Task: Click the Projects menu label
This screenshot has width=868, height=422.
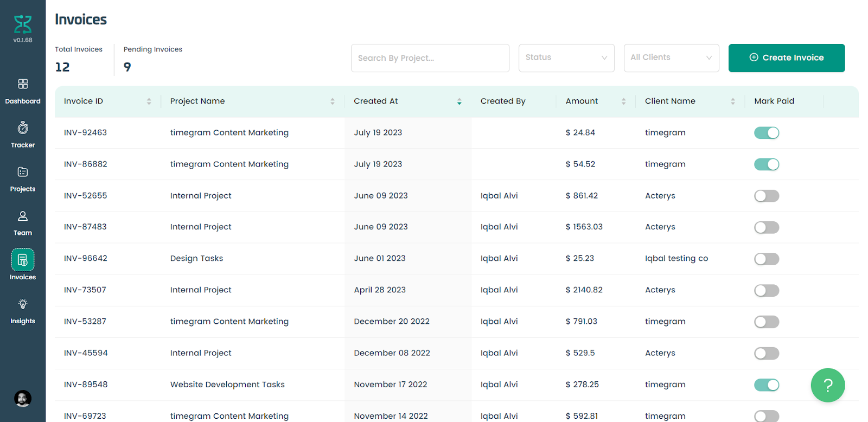Action: (x=23, y=189)
